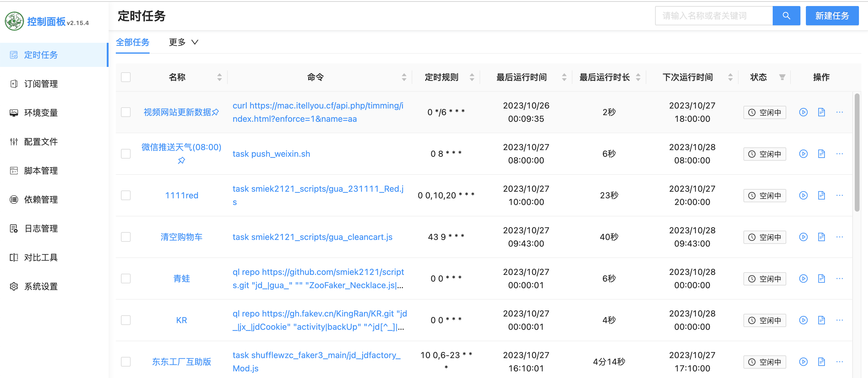View log of 1111red task
The height and width of the screenshot is (378, 868).
[x=821, y=195]
